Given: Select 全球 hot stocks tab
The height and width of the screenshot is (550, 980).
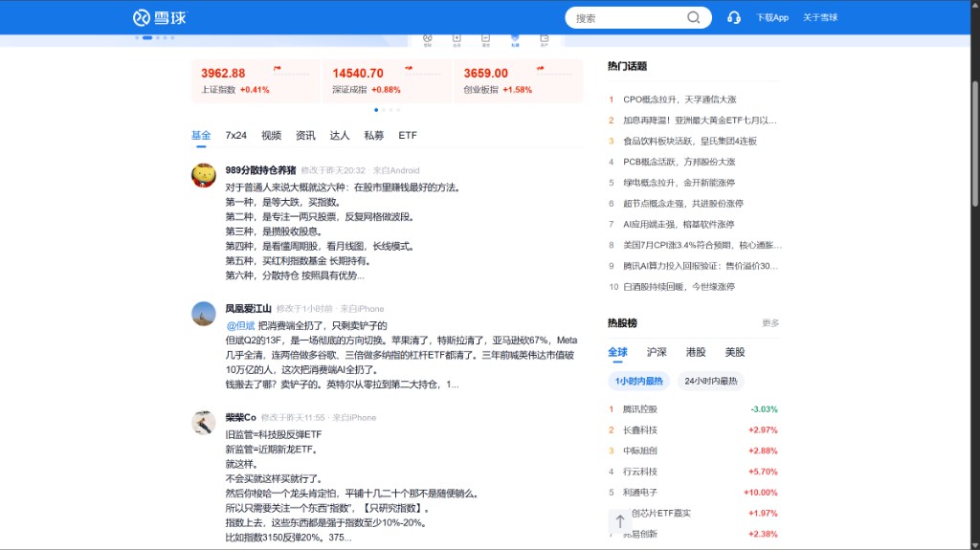Looking at the screenshot, I should click(x=617, y=353).
